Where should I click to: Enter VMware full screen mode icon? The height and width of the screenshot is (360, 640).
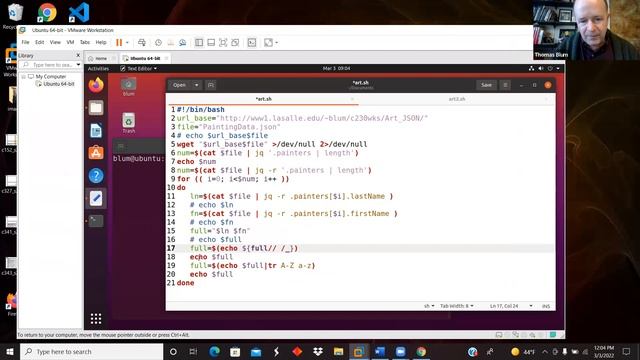223,42
